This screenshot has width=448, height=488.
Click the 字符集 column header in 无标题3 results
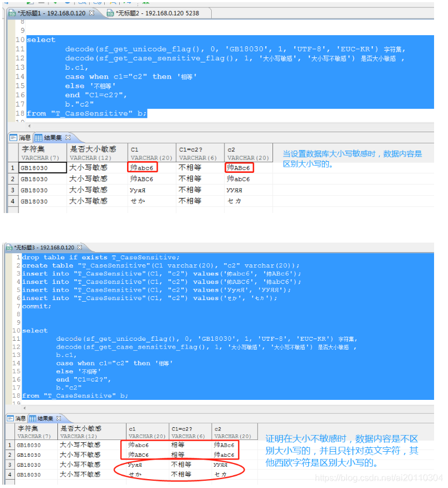coord(36,432)
